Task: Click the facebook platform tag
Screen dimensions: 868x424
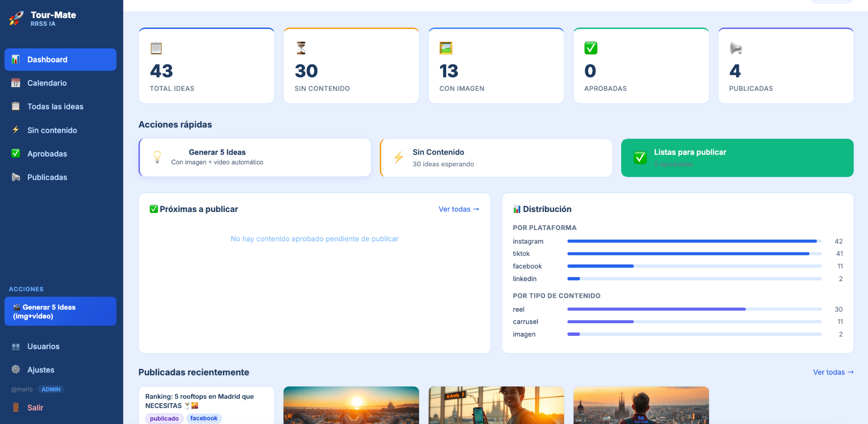Action: [x=204, y=419]
